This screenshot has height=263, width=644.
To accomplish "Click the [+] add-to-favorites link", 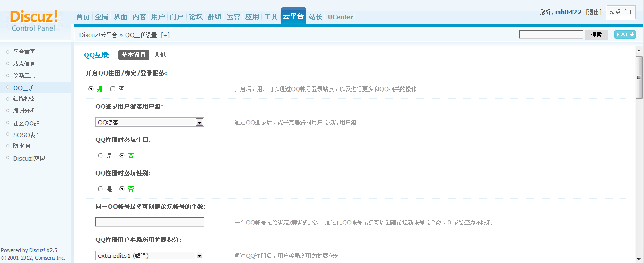I will tap(165, 35).
